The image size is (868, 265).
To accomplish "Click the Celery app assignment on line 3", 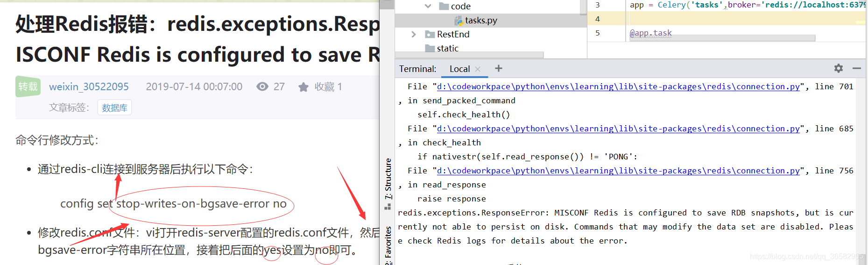I will 747,5.
